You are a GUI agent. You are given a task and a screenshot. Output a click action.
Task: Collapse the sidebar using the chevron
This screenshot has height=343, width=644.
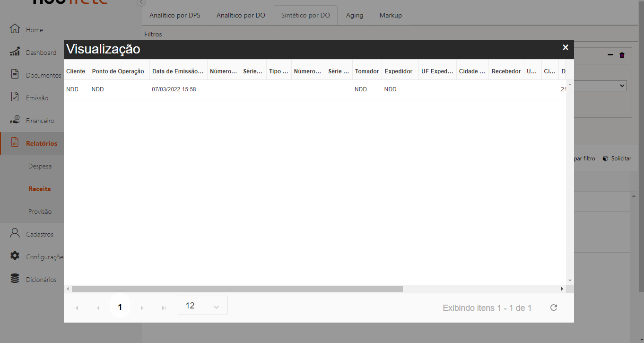(141, 2)
